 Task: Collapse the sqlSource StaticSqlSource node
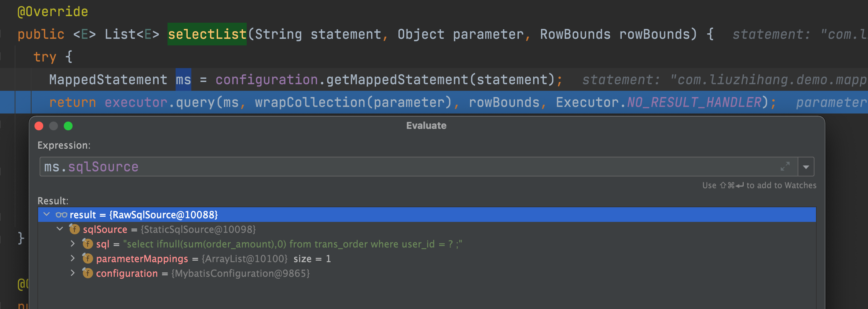[x=60, y=229]
